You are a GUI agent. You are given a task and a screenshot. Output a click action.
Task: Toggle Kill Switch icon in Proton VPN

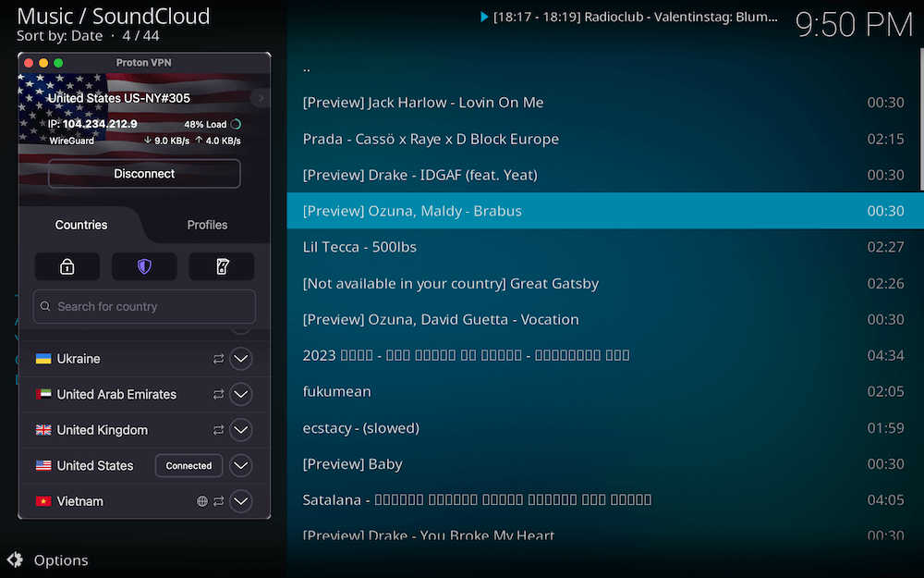[222, 266]
